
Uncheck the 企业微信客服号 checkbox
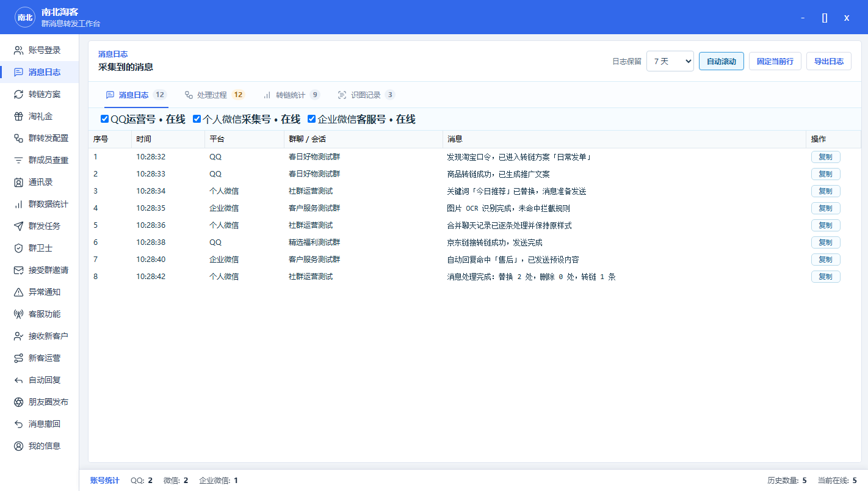311,119
